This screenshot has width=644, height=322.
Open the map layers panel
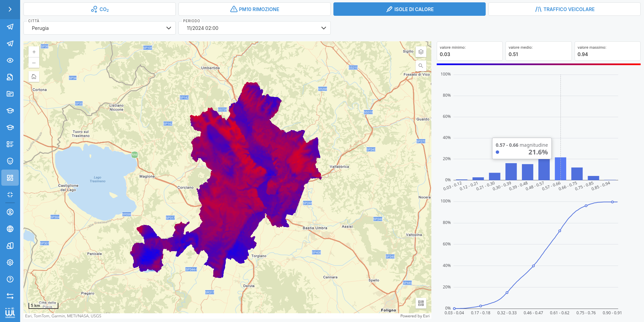coord(421,52)
